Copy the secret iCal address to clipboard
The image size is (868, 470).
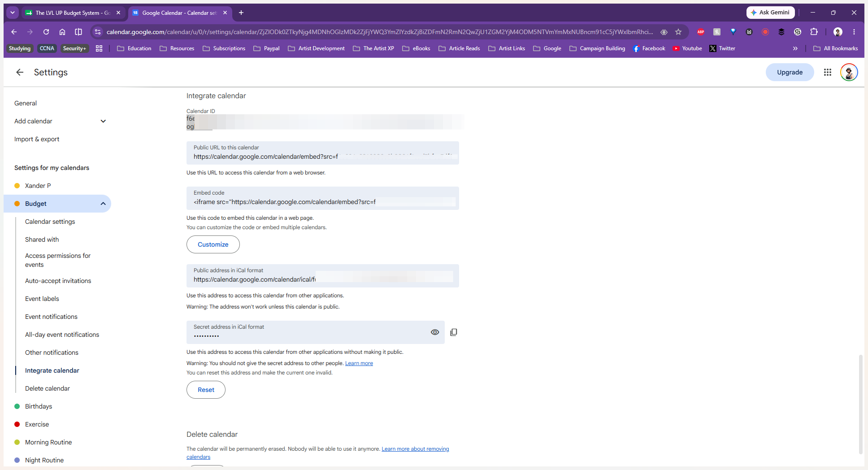(x=454, y=332)
